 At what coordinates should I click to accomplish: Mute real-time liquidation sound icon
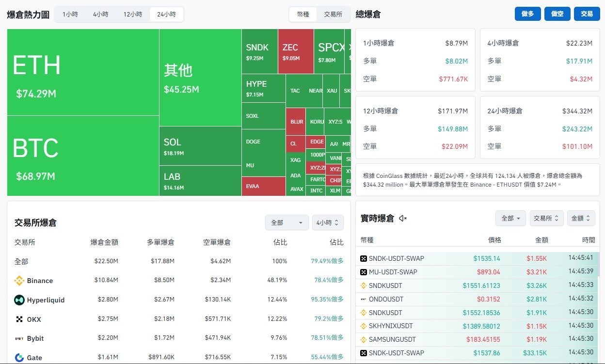pos(403,219)
